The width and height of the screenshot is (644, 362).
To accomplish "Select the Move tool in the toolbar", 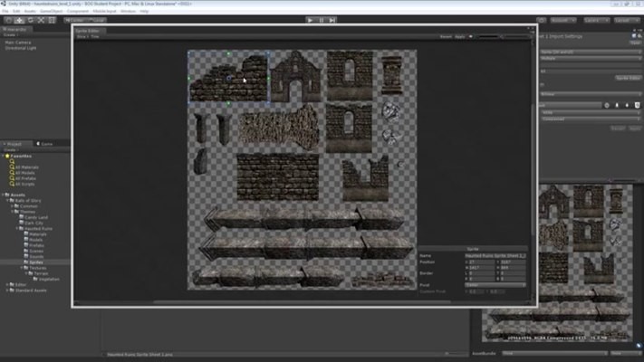I will click(x=19, y=20).
